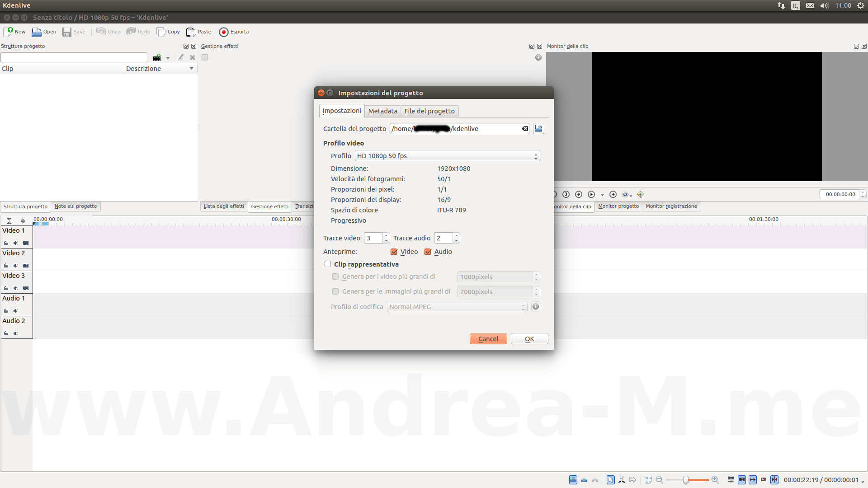The image size is (868, 488).
Task: Open timecode format dropdown in status bar
Action: point(863,482)
